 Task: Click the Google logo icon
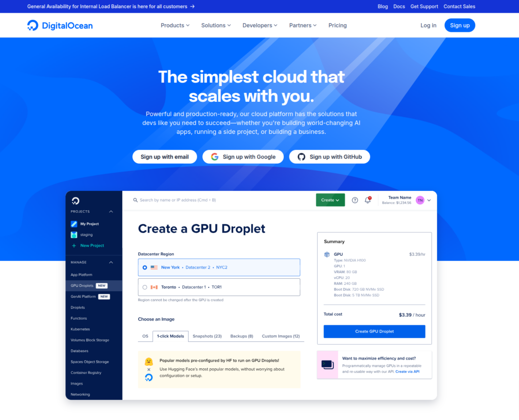point(215,157)
